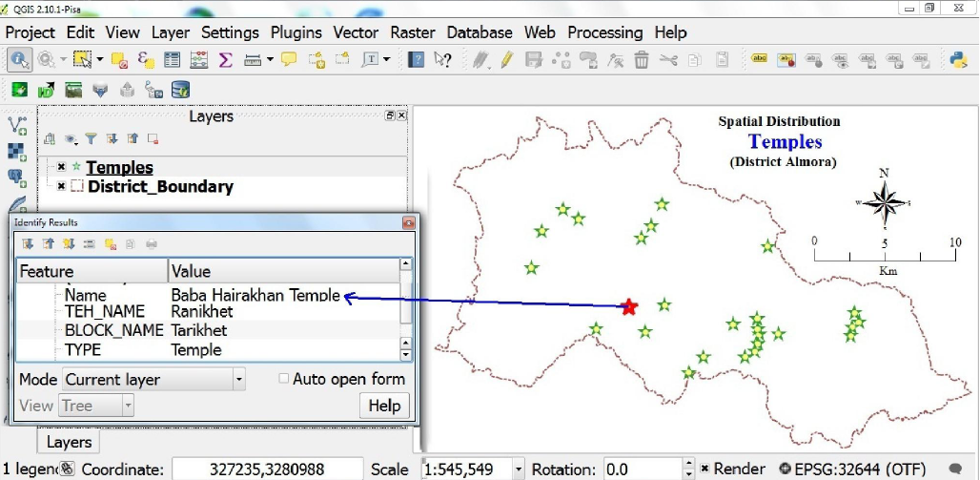980x480 pixels.
Task: Open the Scale dropdown arrow
Action: coord(519,469)
